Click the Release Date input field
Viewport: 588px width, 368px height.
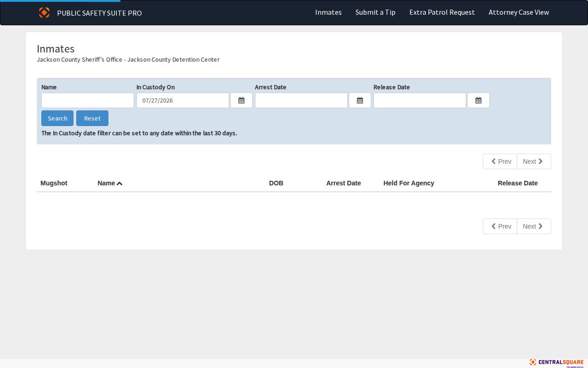(x=420, y=100)
